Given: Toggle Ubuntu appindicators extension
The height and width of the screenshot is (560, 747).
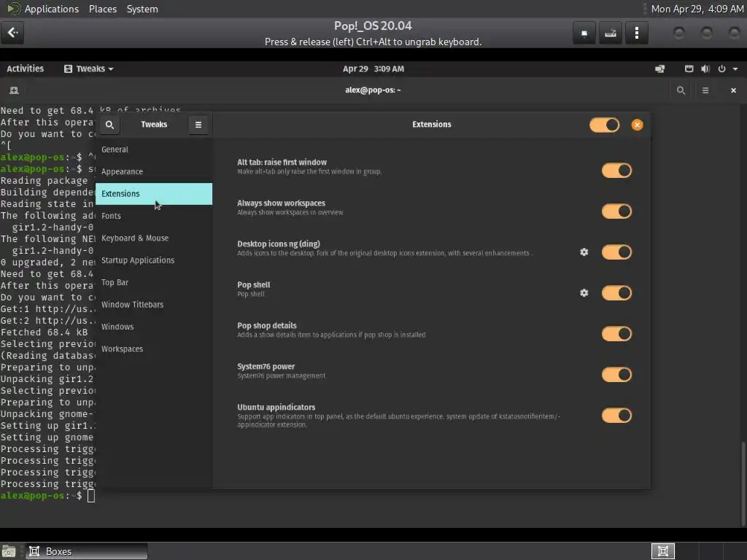Looking at the screenshot, I should point(617,415).
